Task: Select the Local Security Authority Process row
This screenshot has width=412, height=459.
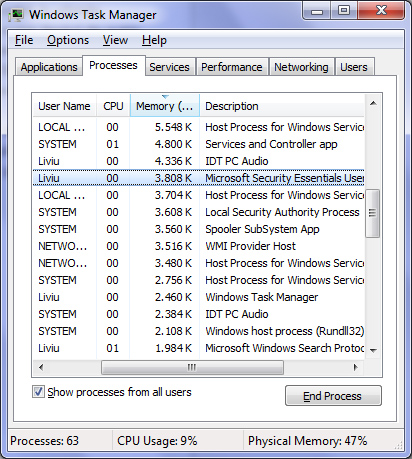Action: [x=199, y=212]
